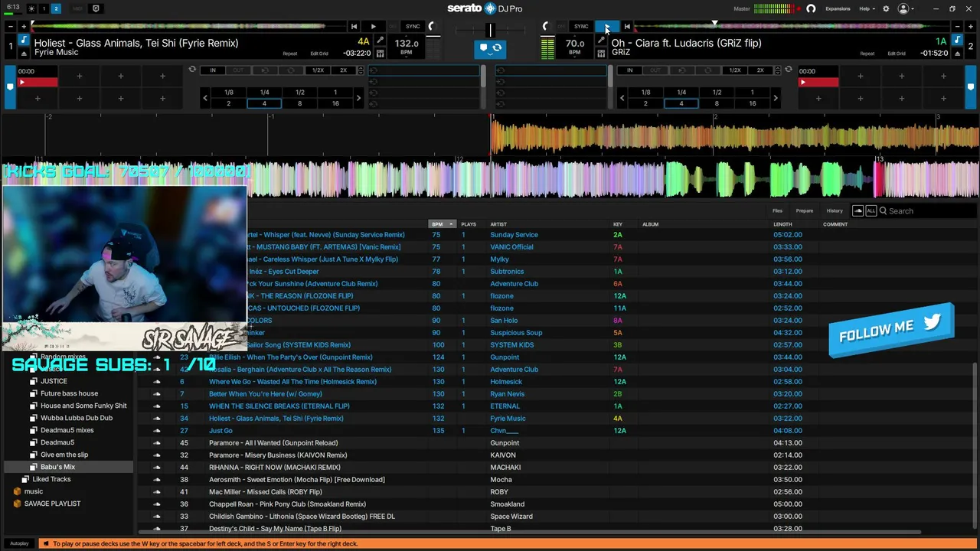The image size is (980, 551).
Task: Open right deck censor microphone tool
Action: [601, 40]
